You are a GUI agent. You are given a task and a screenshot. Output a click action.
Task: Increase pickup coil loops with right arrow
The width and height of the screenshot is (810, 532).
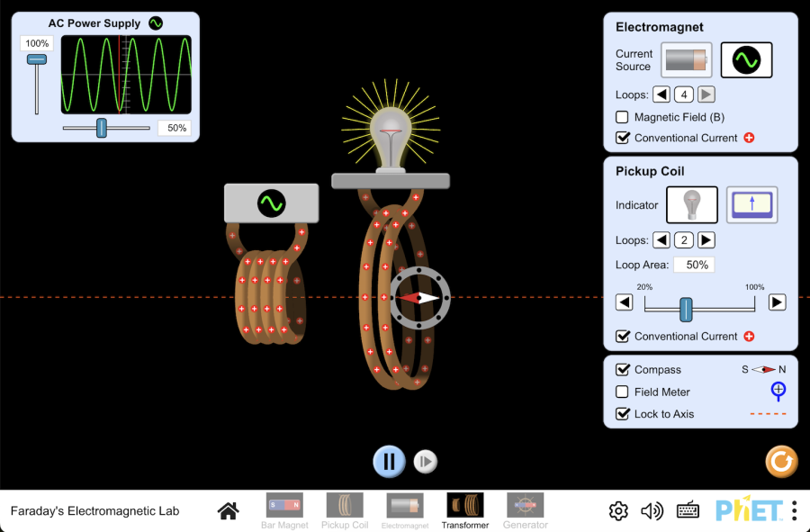pos(706,240)
